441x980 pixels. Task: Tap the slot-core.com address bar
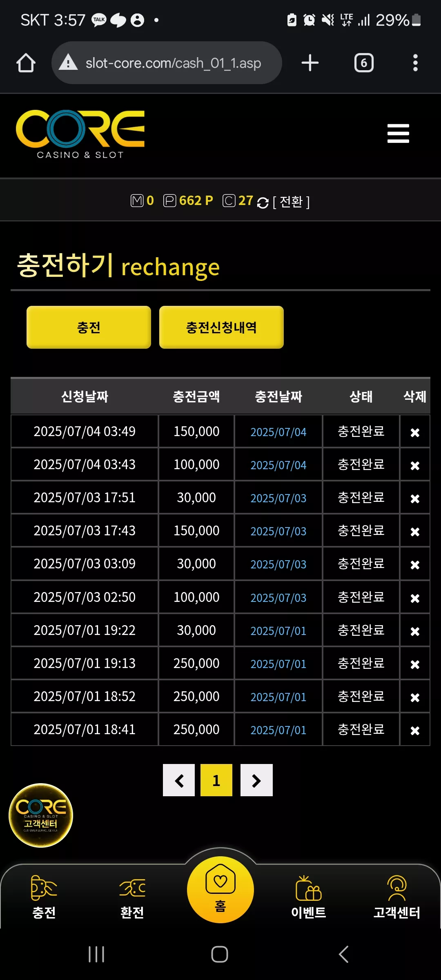coord(167,63)
